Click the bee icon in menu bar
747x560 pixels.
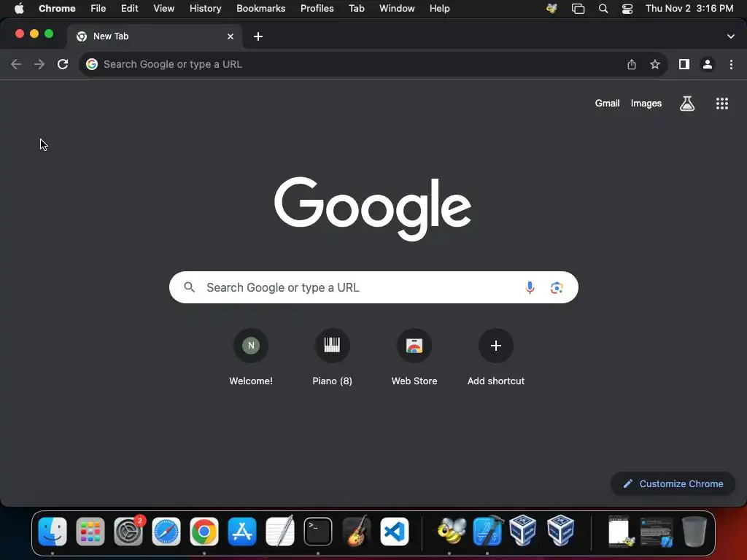[551, 9]
